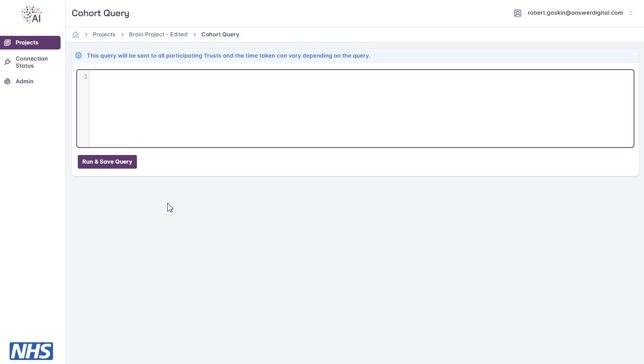Screen dimensions: 644x364
Task: Go to Brain Project - Edited breadcrumb
Action: pyautogui.click(x=158, y=34)
